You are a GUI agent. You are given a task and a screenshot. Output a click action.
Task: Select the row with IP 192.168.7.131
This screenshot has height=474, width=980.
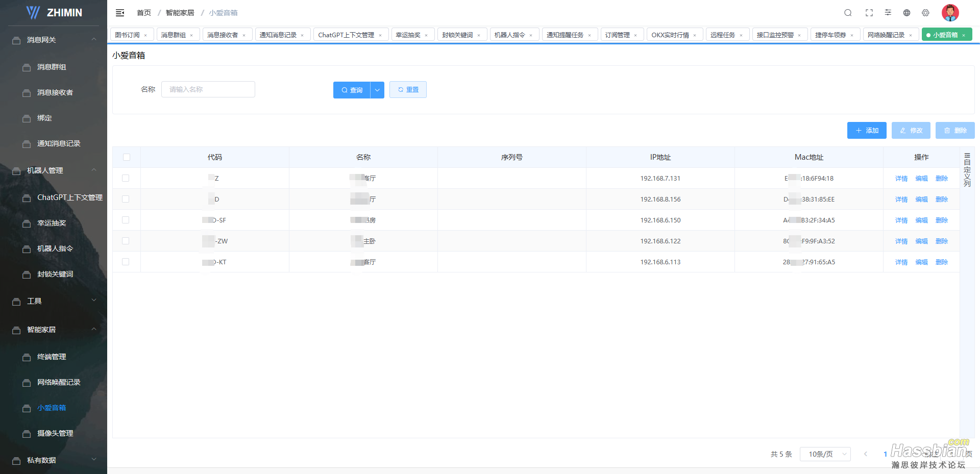coord(126,178)
